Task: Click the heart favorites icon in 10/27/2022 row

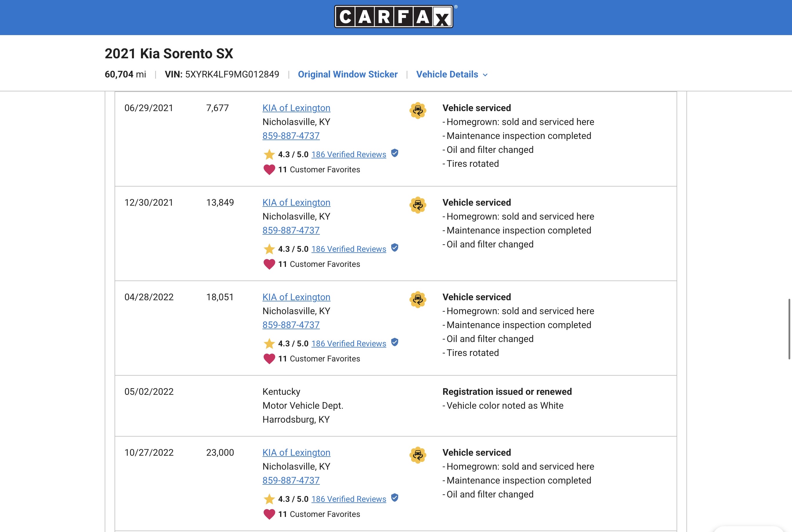Action: [269, 514]
